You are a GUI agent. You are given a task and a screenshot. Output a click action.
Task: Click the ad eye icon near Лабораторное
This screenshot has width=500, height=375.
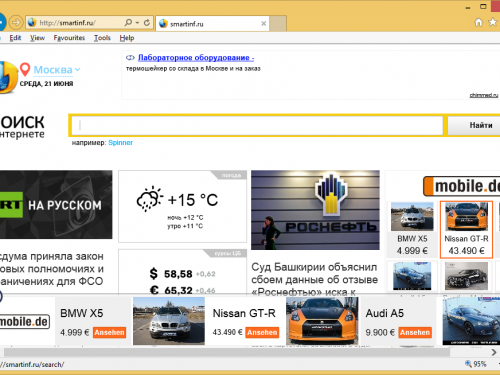coord(130,58)
